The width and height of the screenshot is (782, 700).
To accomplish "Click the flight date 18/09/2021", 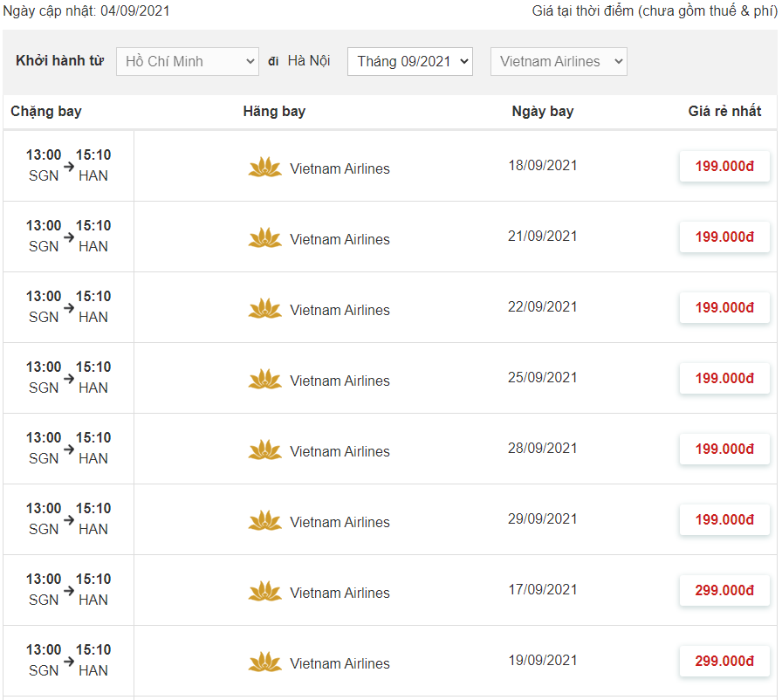I will click(x=543, y=166).
